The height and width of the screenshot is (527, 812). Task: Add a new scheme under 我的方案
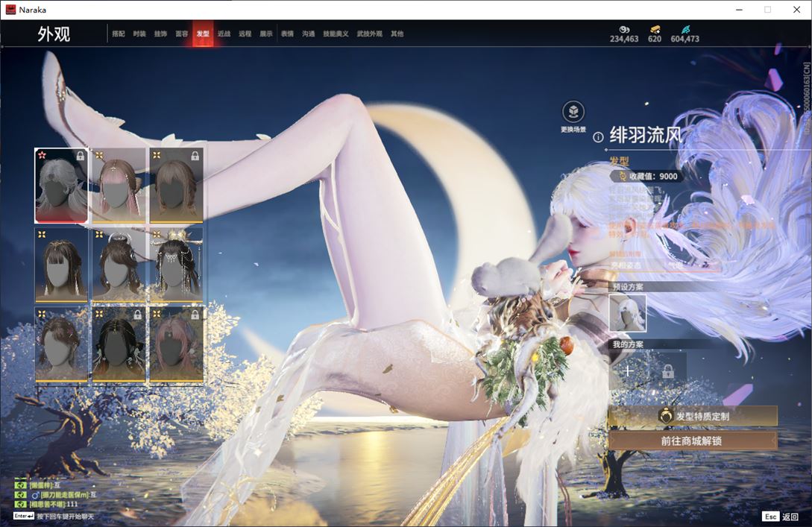point(628,370)
